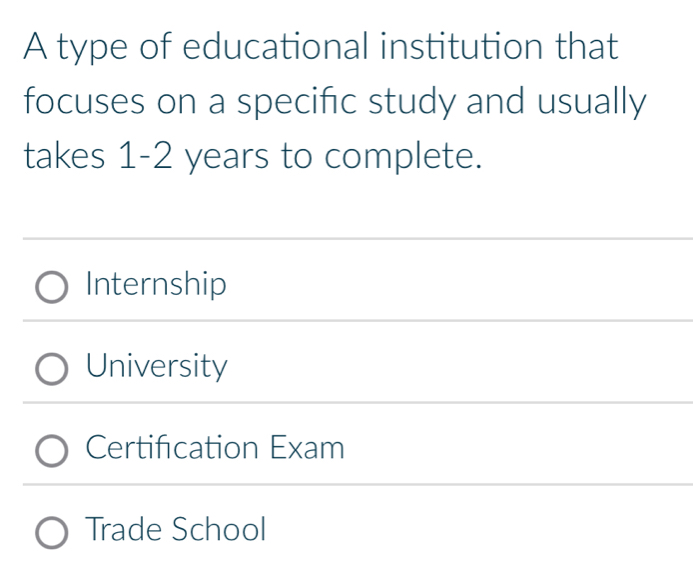Select the Internship radio button

[53, 288]
